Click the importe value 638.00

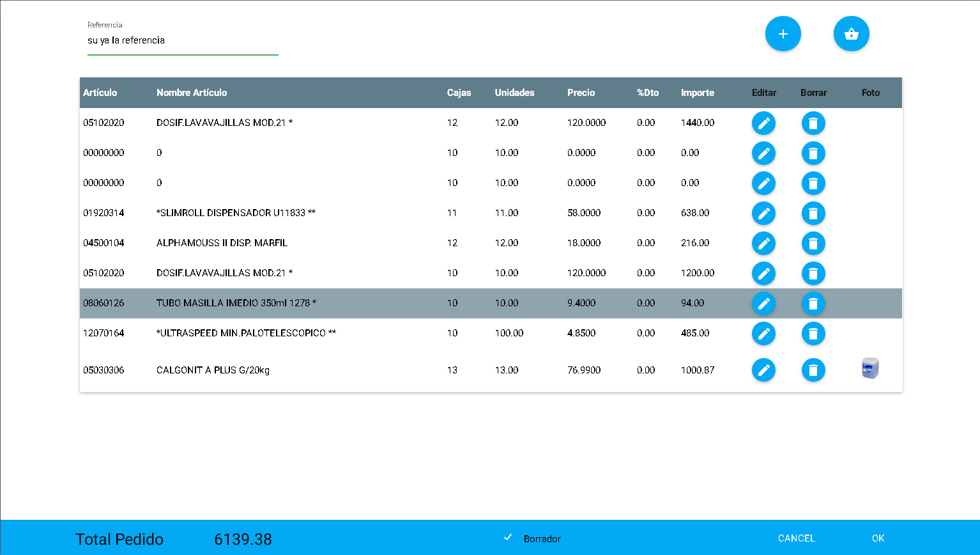pyautogui.click(x=695, y=213)
